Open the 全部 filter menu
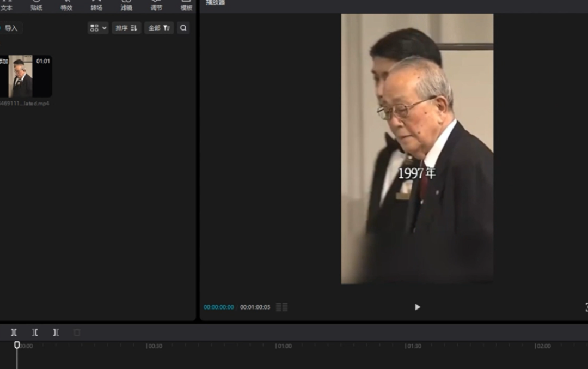 pyautogui.click(x=159, y=28)
